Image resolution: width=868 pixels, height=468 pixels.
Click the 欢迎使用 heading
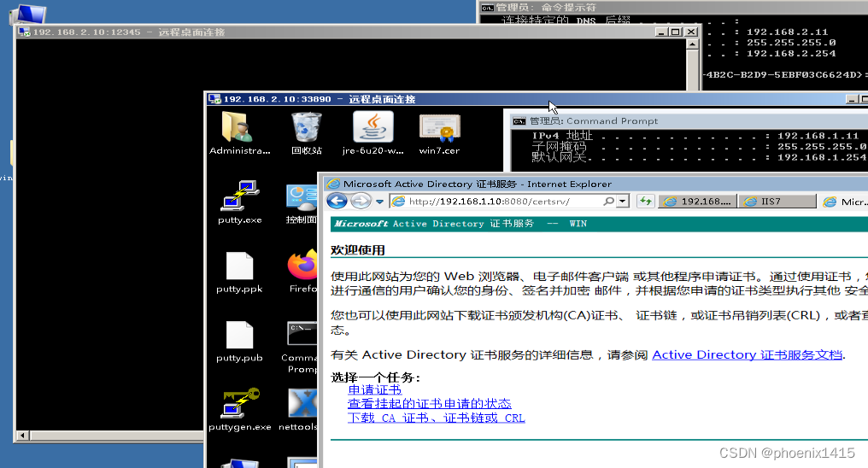(x=358, y=250)
